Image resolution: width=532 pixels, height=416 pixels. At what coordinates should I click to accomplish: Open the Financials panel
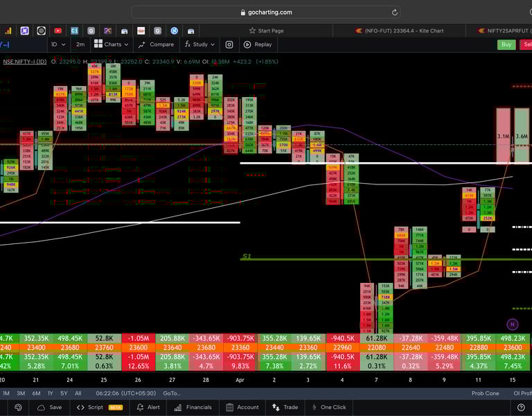coord(193,407)
